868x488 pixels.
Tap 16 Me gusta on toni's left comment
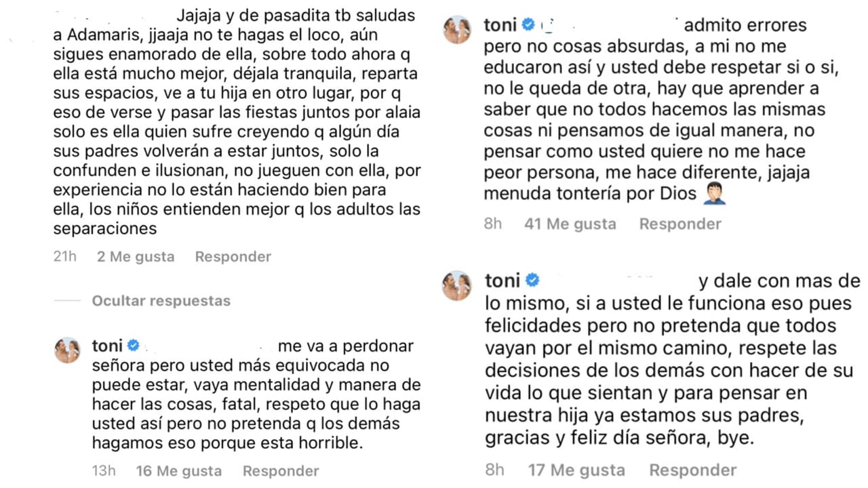click(180, 470)
